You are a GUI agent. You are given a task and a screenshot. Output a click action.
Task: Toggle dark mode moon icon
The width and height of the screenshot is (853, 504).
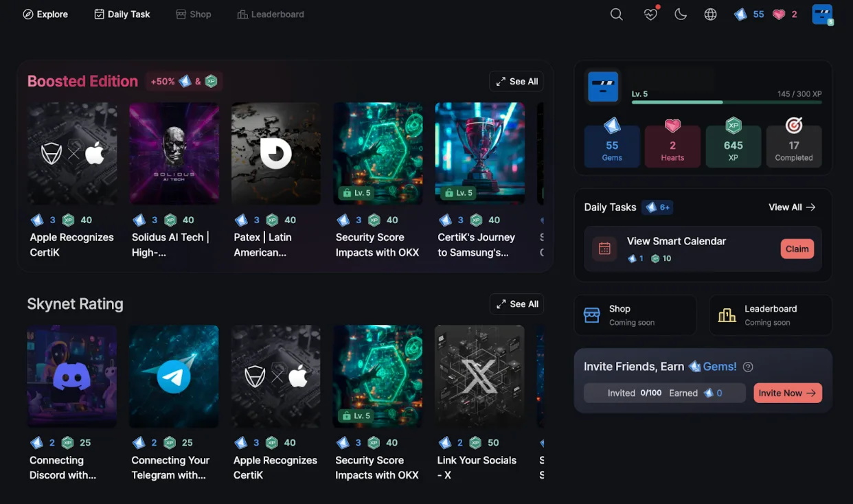point(681,14)
